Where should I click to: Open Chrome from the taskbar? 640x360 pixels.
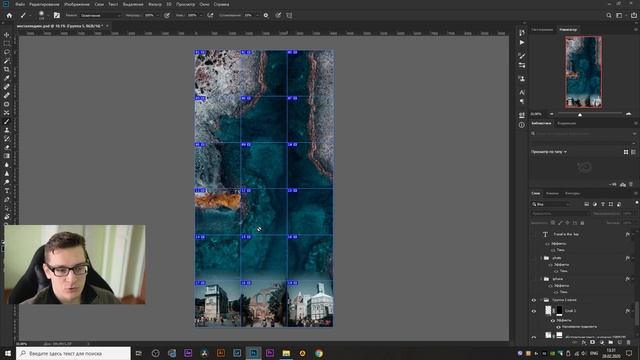point(319,353)
